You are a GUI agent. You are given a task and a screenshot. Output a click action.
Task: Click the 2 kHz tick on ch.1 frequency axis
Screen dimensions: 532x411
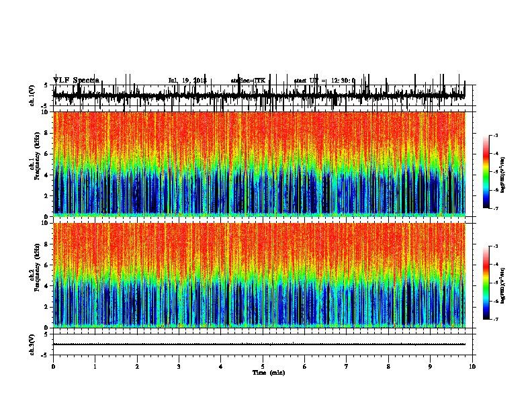[x=46, y=196]
